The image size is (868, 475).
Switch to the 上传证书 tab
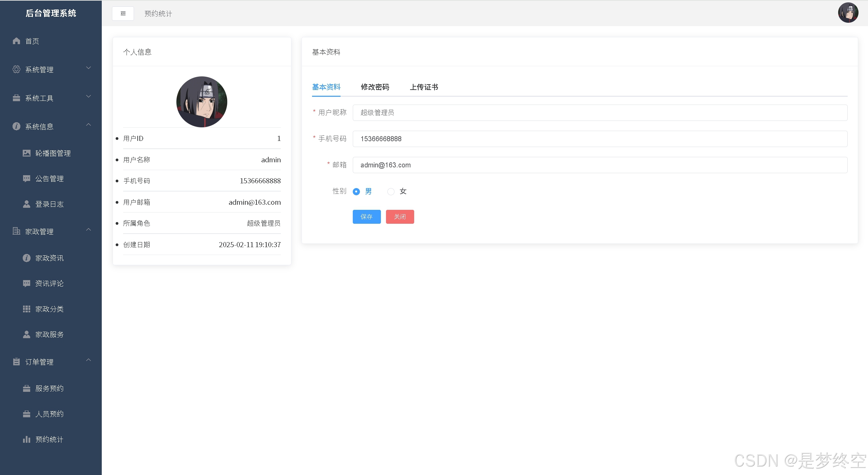coord(424,87)
